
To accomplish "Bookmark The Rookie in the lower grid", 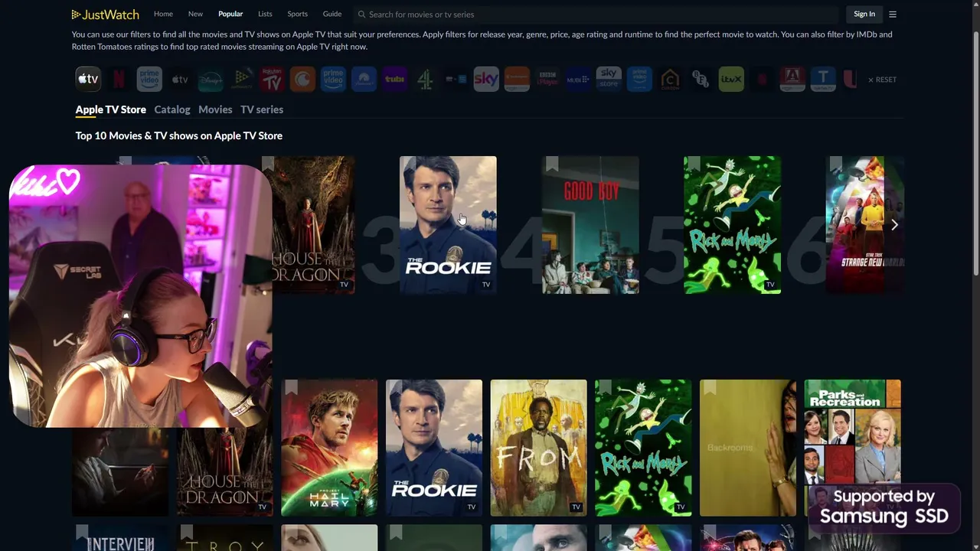I will point(396,388).
